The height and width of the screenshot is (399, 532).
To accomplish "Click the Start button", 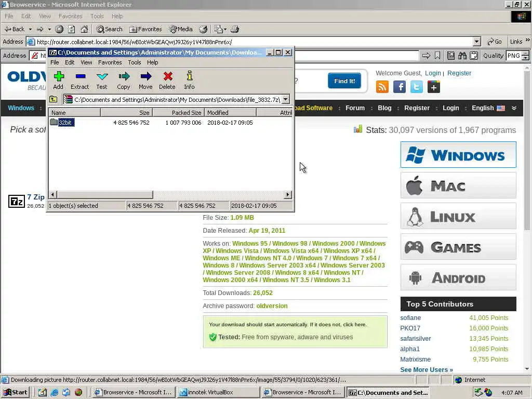I will click(15, 392).
